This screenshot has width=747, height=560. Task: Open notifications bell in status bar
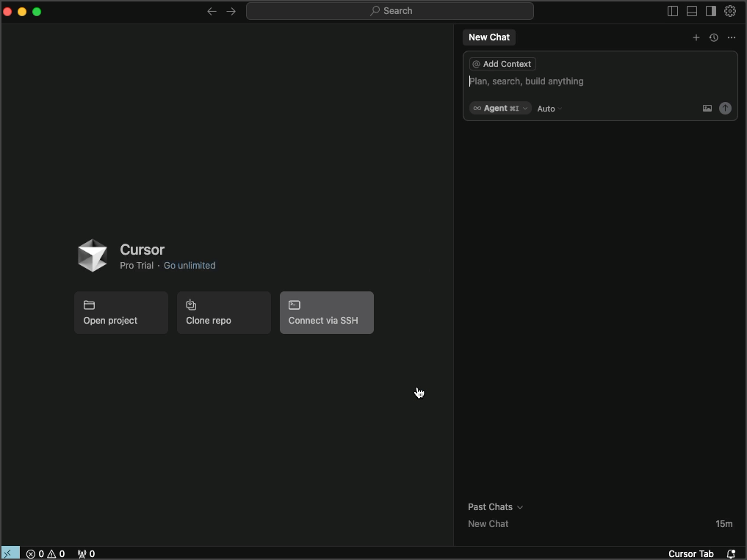point(732,554)
